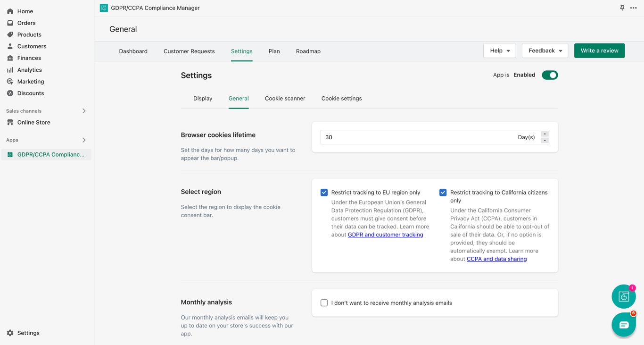Screen dimensions: 644x345
Task: Toggle the App is Enabled switch
Action: (x=550, y=75)
